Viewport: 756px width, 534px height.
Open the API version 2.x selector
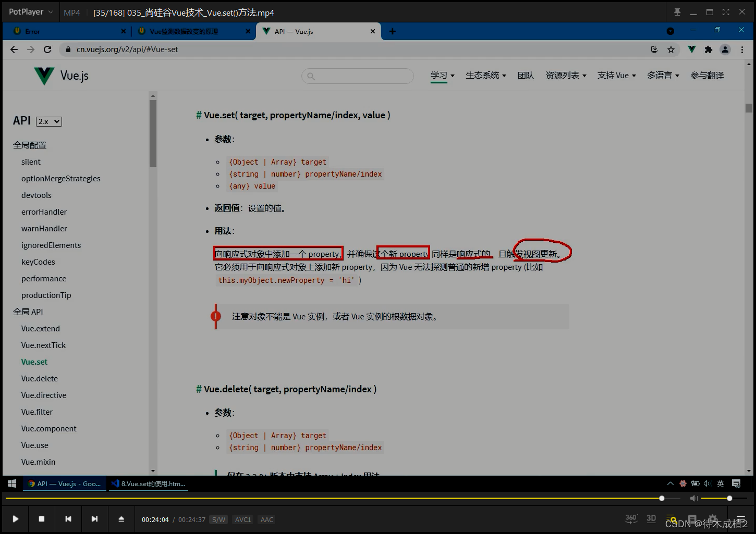pyautogui.click(x=49, y=121)
